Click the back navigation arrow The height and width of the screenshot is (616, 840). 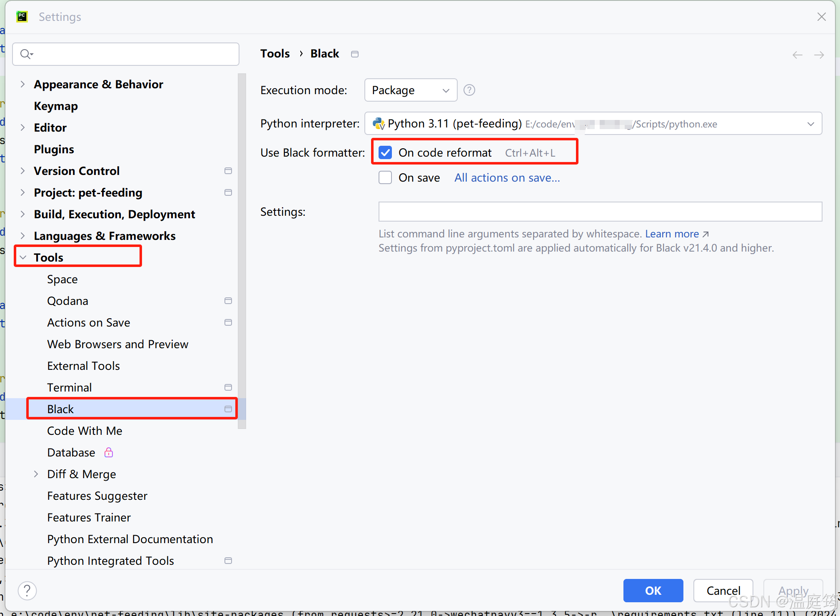[797, 55]
